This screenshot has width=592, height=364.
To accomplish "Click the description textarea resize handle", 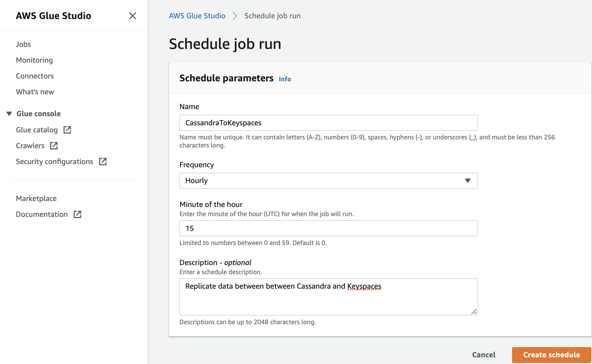I will click(x=474, y=312).
